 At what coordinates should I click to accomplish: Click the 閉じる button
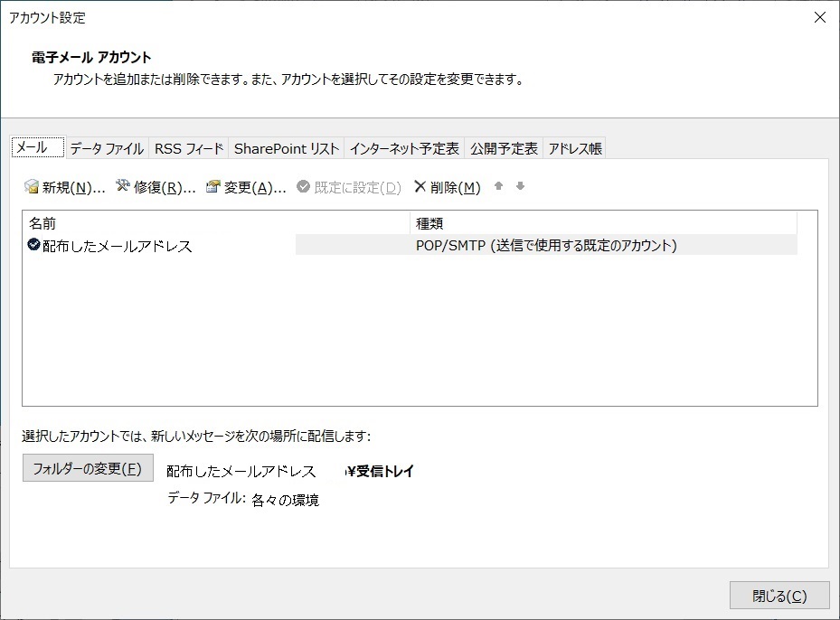tap(779, 596)
